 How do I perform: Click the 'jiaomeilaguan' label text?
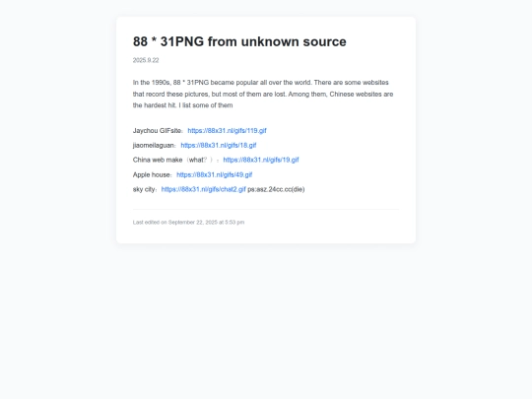pyautogui.click(x=154, y=145)
